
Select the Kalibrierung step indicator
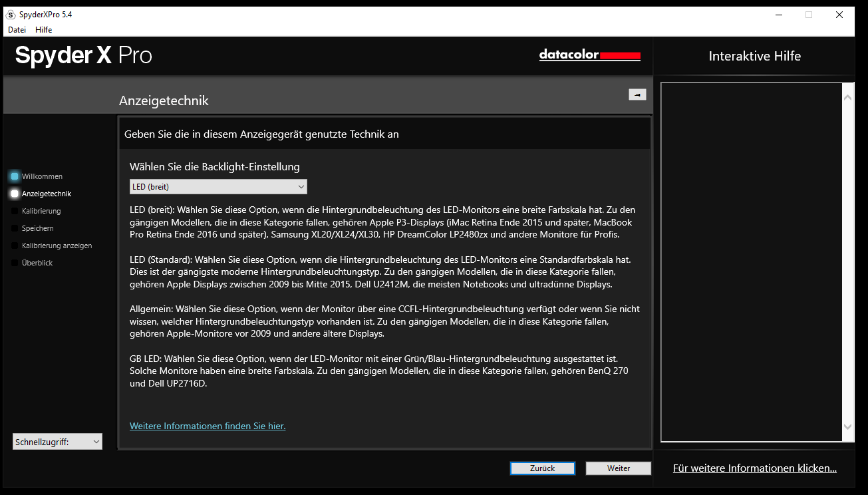[15, 211]
